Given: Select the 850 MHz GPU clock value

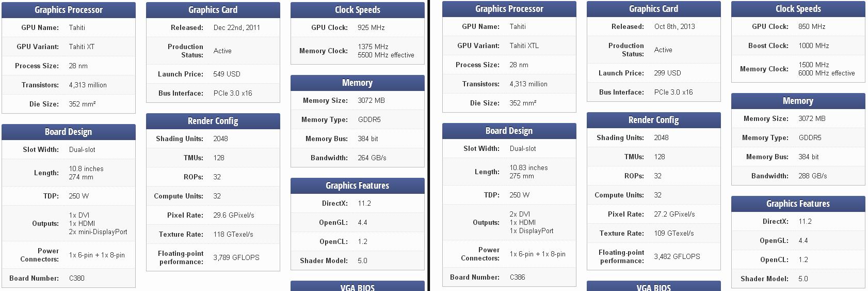Looking at the screenshot, I should click(812, 26).
